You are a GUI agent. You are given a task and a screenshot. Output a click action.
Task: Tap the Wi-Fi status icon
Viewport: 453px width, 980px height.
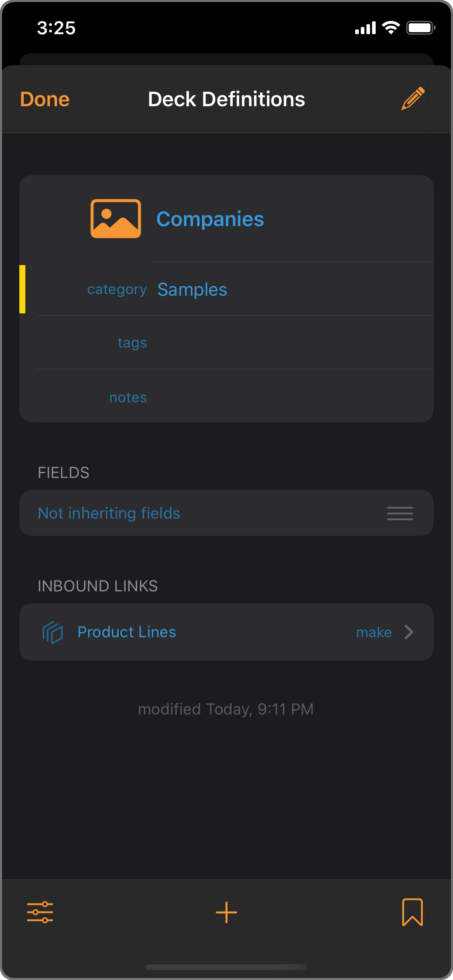point(391,28)
